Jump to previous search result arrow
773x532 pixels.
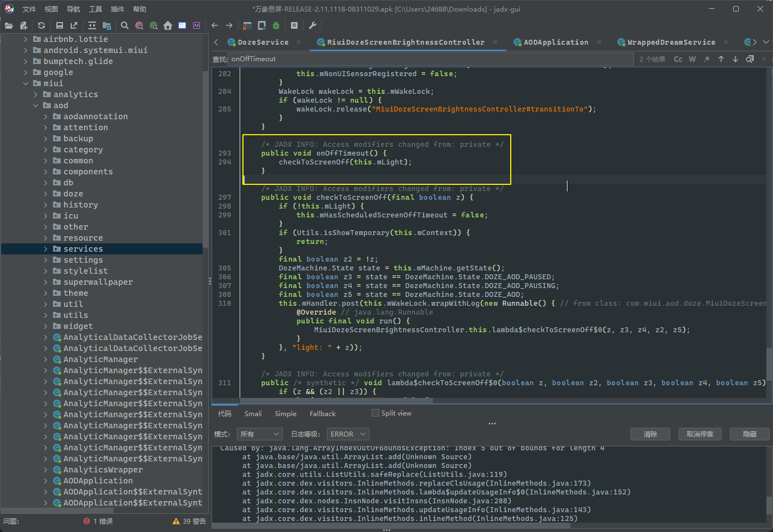(x=721, y=59)
